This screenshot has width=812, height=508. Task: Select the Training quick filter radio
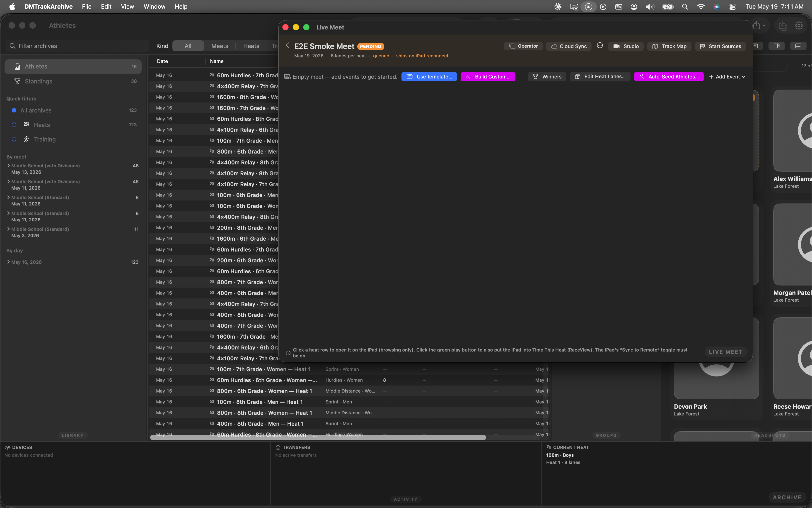(x=14, y=139)
